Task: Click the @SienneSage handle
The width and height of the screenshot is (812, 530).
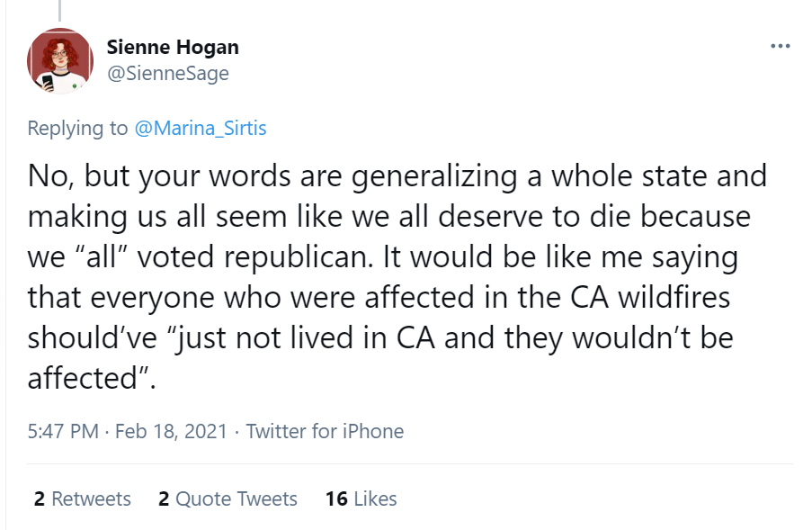Action: tap(167, 74)
